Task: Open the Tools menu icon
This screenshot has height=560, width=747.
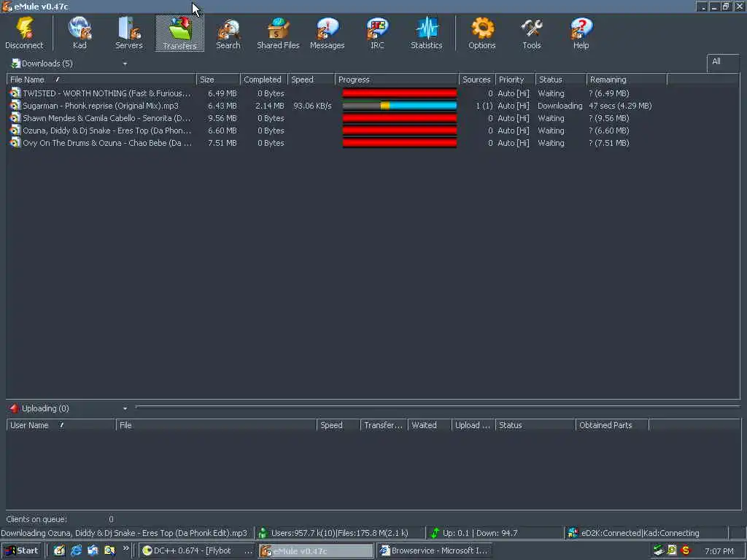Action: click(x=532, y=34)
